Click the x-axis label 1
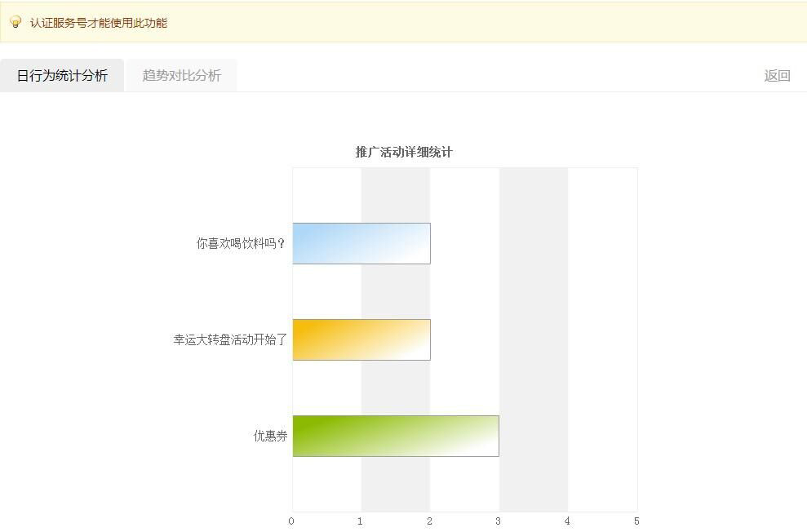 (x=361, y=521)
